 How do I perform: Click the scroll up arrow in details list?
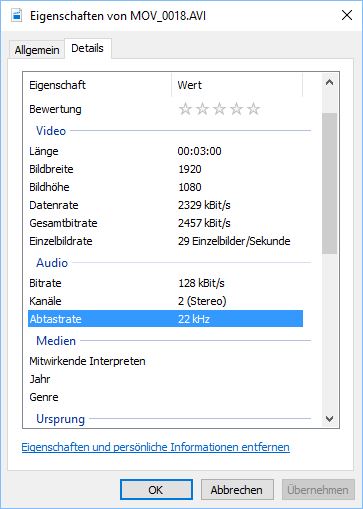point(330,82)
